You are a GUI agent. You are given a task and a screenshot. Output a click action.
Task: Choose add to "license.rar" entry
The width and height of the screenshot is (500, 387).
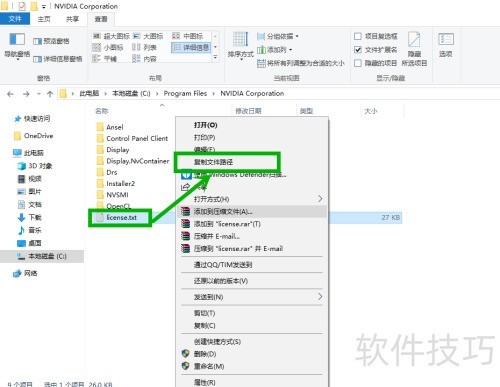252,224
